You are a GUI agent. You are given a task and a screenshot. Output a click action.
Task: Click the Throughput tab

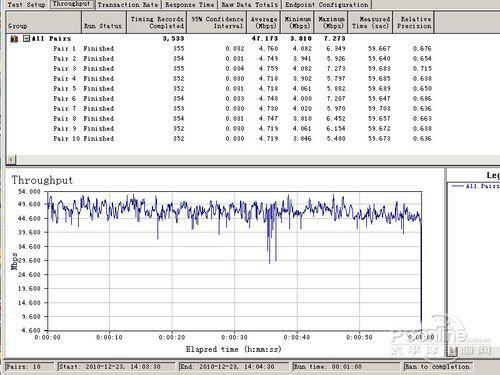click(71, 4)
